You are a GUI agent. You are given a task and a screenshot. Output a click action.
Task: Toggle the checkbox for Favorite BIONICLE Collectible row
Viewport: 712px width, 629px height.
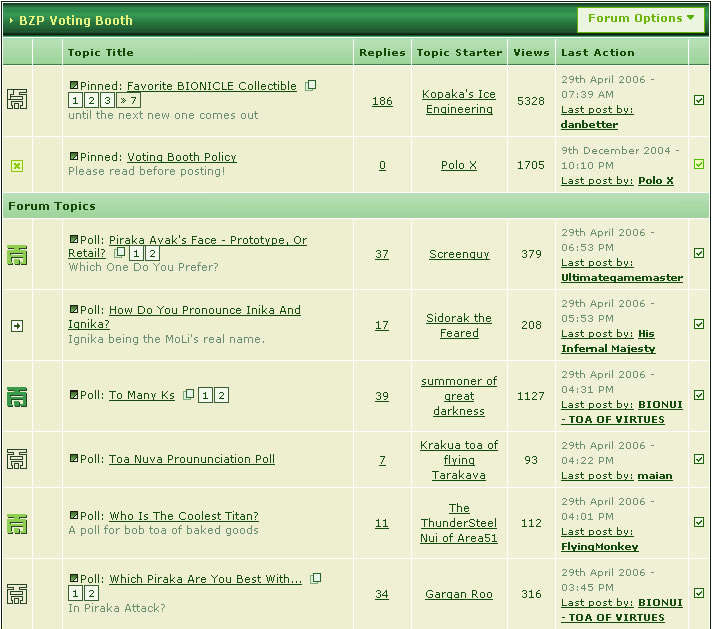coord(699,100)
